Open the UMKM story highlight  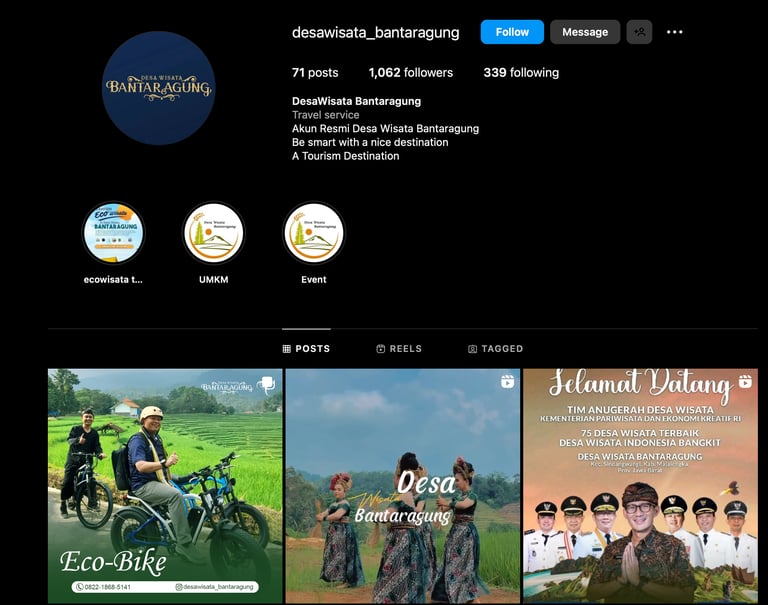tap(214, 233)
